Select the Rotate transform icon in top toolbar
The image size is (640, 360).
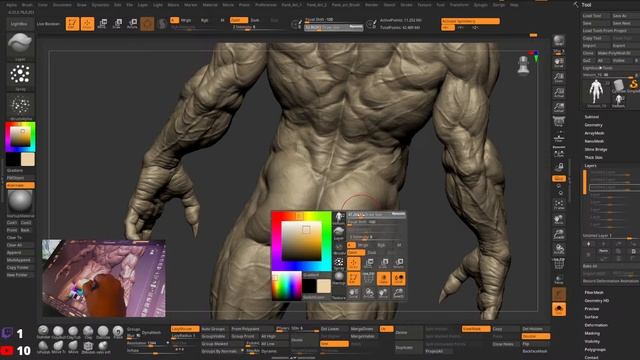click(x=132, y=24)
